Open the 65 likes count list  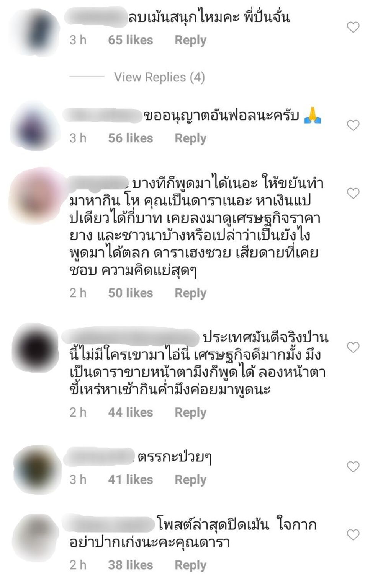pos(130,40)
